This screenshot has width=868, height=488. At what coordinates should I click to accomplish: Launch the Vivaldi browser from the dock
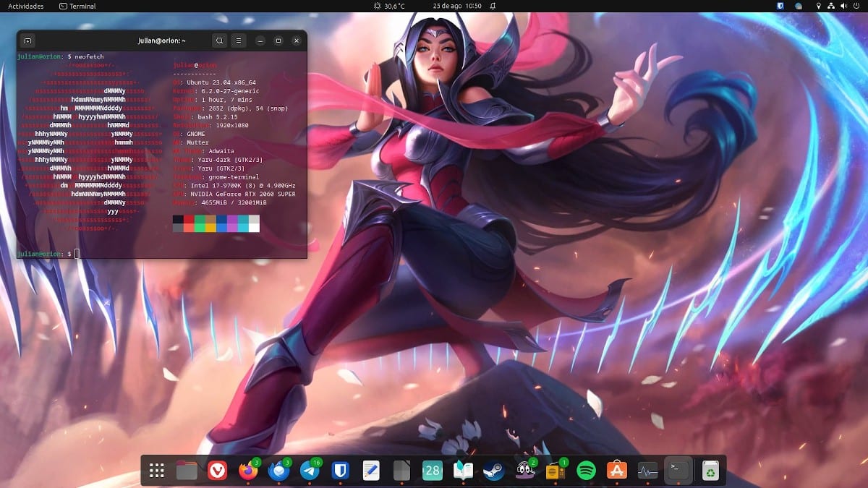(217, 471)
